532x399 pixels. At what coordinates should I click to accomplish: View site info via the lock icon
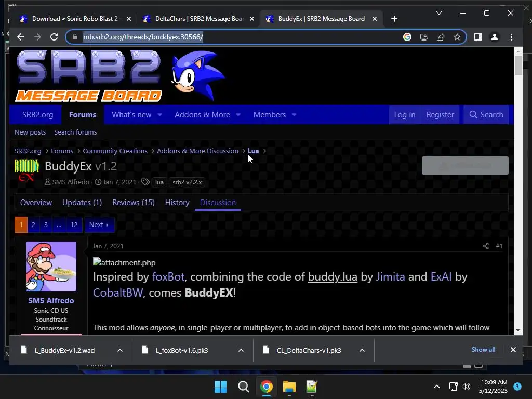(x=75, y=37)
